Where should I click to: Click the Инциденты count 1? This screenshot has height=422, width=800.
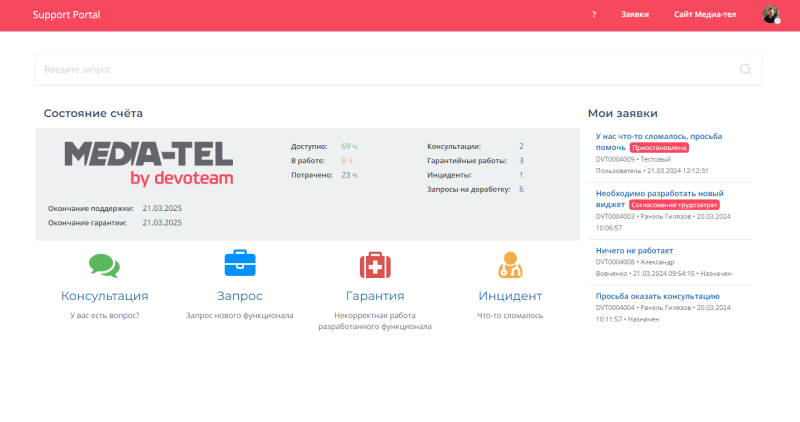tap(521, 175)
